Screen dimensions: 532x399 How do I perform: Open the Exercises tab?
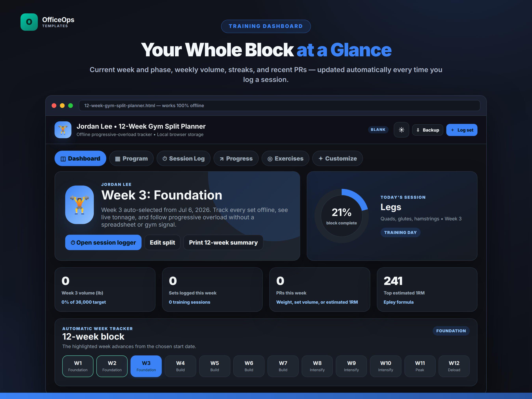pos(285,158)
